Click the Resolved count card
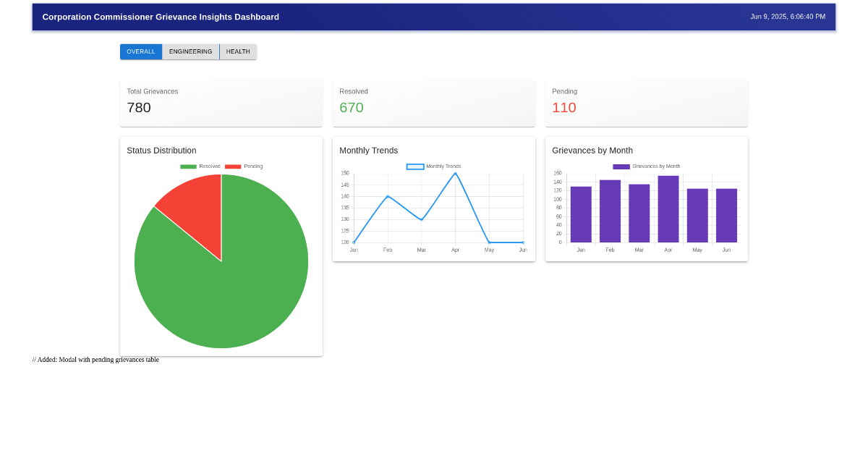Screen dimensions: 868x456 click(x=433, y=103)
